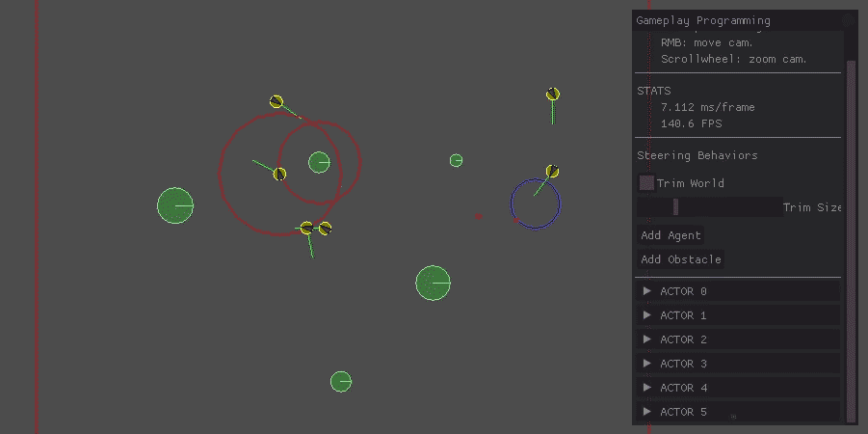Click the green obstacle inside the red circles
This screenshot has width=868, height=434.
pos(319,162)
